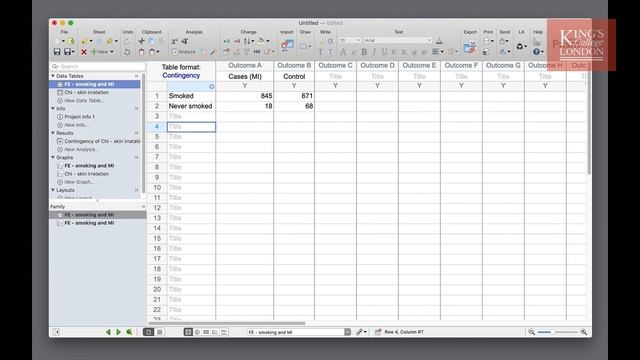640x360 pixels.
Task: Collapse the Graphs section
Action: tap(53, 158)
